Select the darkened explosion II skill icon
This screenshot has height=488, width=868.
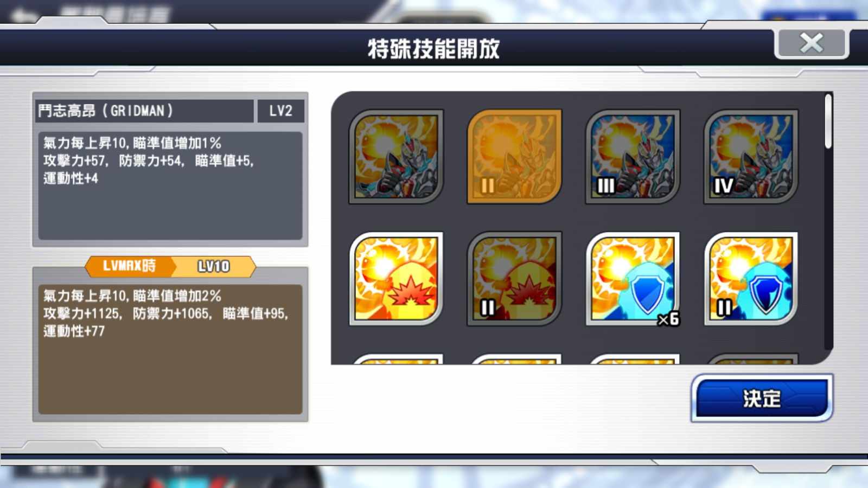[514, 279]
